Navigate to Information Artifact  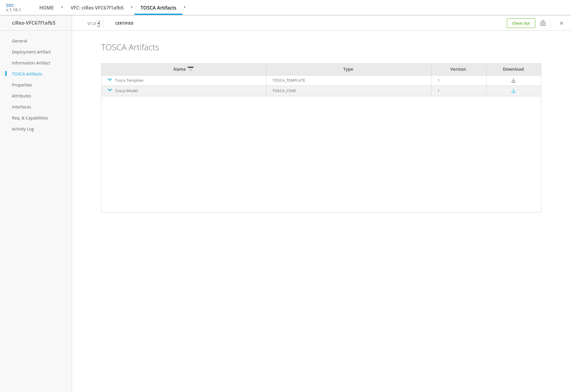[31, 63]
